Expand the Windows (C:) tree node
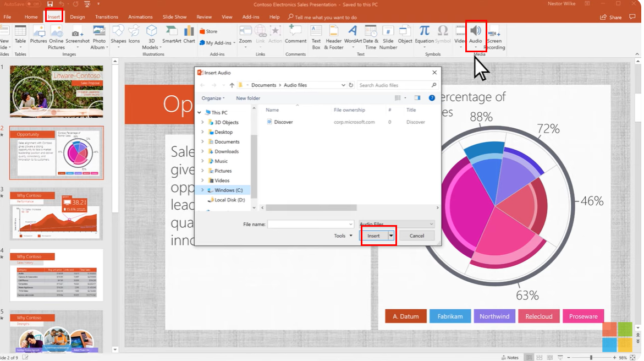 [202, 190]
